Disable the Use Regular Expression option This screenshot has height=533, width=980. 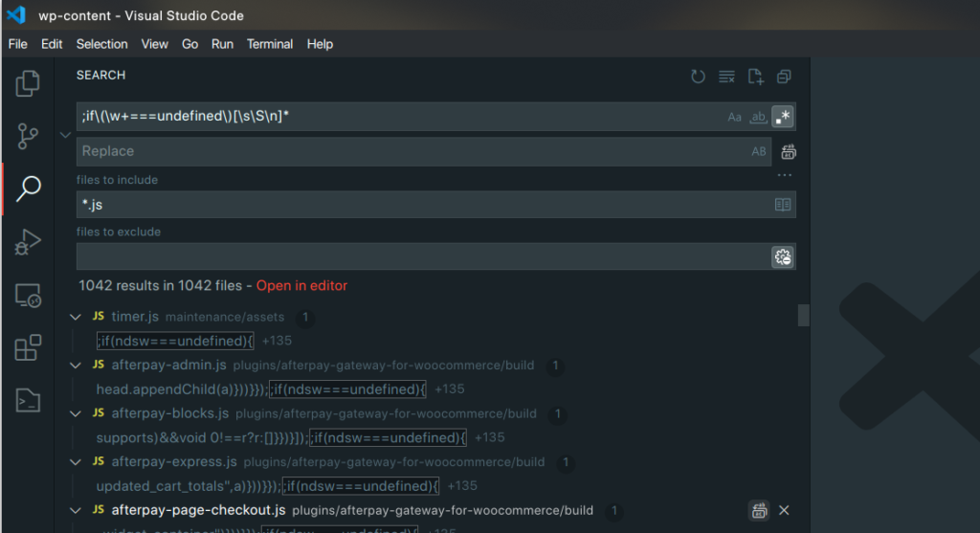pos(783,117)
